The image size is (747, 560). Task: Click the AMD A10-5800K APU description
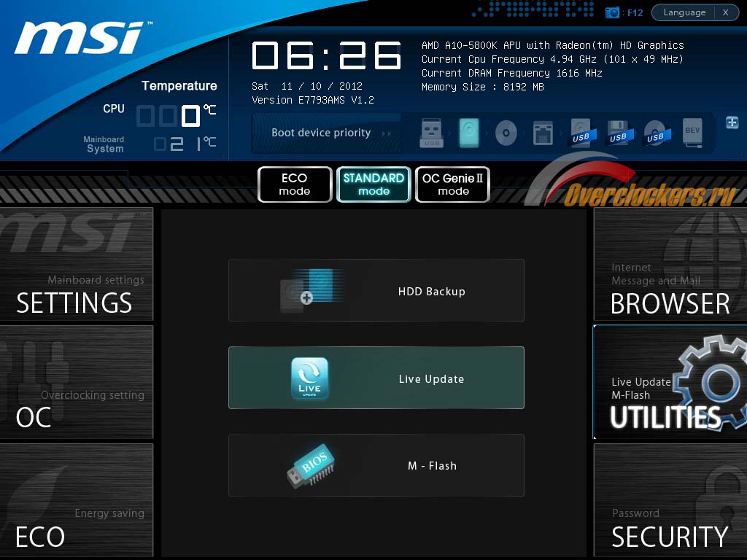[553, 45]
